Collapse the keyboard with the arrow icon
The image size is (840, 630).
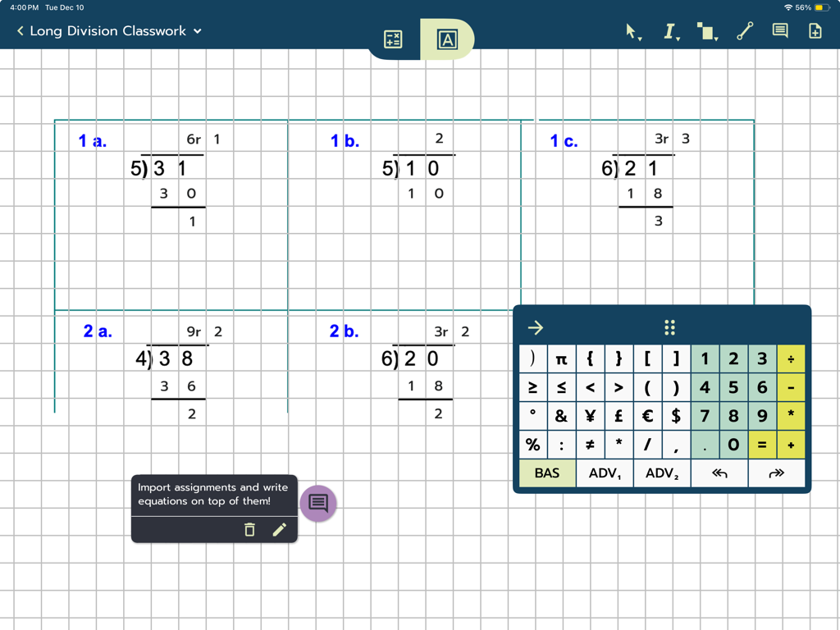535,327
